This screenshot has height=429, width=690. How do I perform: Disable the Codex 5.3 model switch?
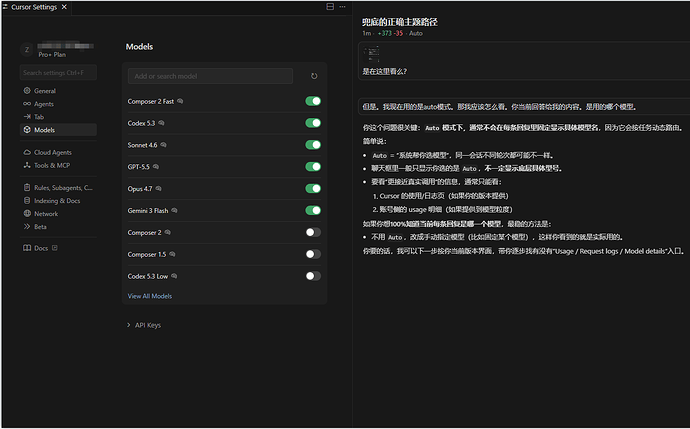pos(313,123)
